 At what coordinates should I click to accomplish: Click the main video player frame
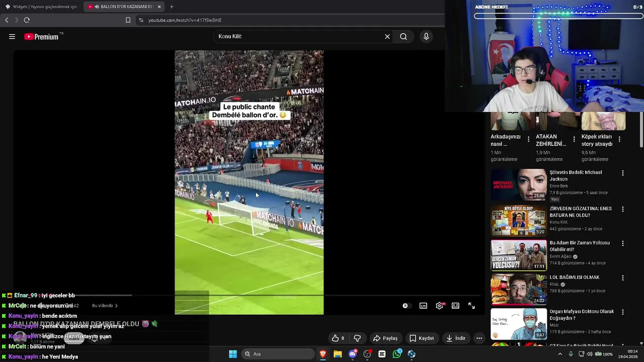[249, 182]
